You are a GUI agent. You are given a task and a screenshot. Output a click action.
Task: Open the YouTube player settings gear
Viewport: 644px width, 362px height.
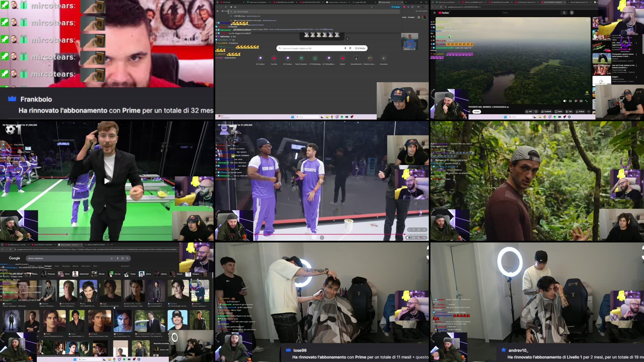tap(576, 101)
